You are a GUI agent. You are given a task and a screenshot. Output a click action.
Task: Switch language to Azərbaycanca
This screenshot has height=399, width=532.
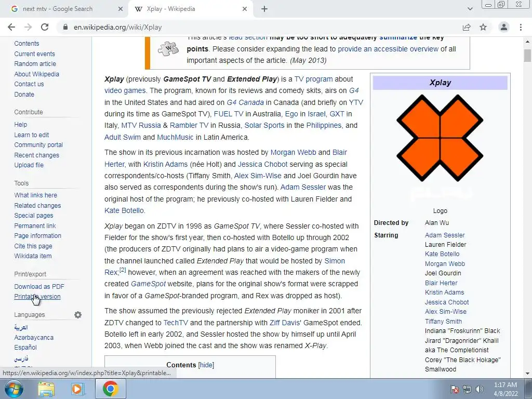pos(34,338)
